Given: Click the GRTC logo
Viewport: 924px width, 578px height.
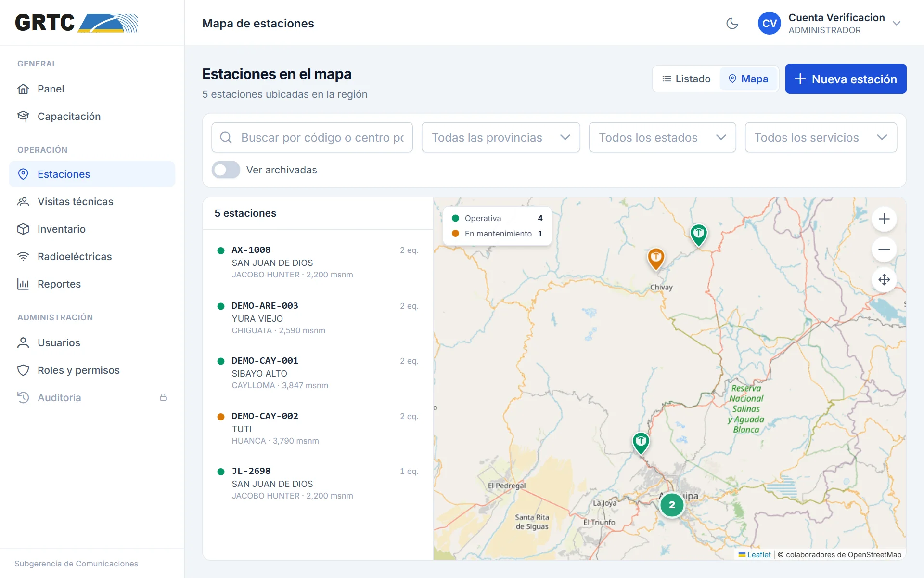Looking at the screenshot, I should 77,23.
